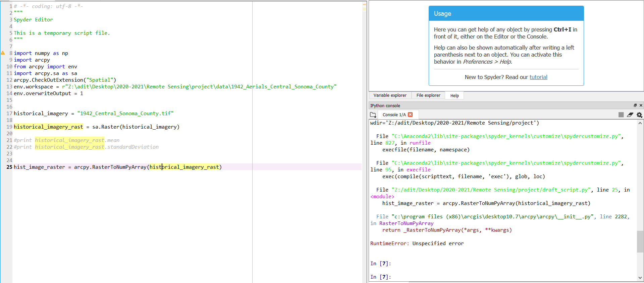Image resolution: width=644 pixels, height=283 pixels.
Task: Clear console with the eraser icon
Action: pyautogui.click(x=630, y=115)
